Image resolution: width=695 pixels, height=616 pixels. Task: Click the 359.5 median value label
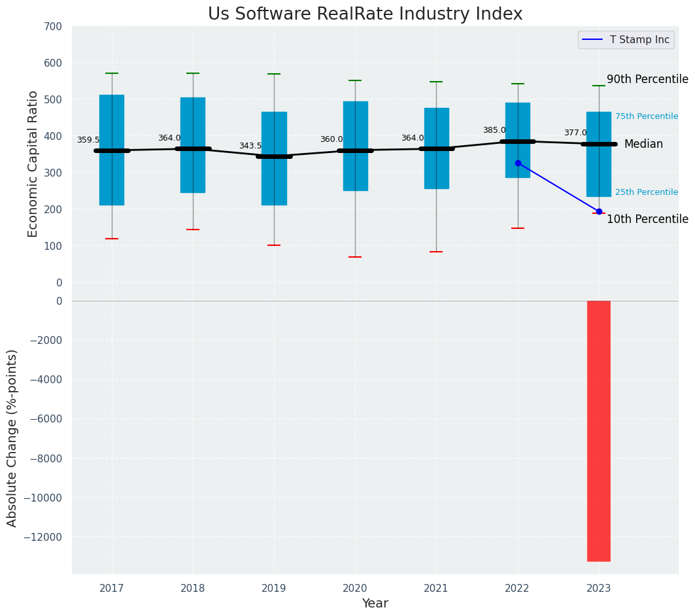(x=88, y=140)
